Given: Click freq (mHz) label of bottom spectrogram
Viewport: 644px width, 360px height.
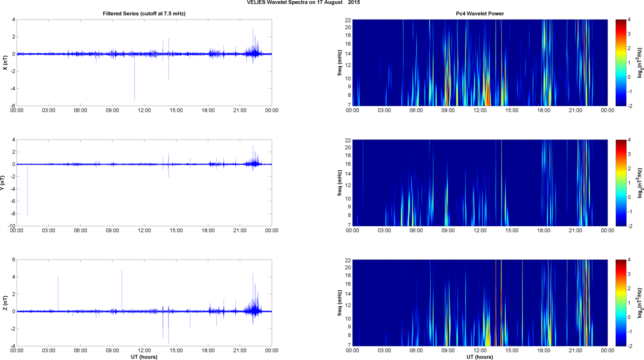Looking at the screenshot, I should coord(340,303).
